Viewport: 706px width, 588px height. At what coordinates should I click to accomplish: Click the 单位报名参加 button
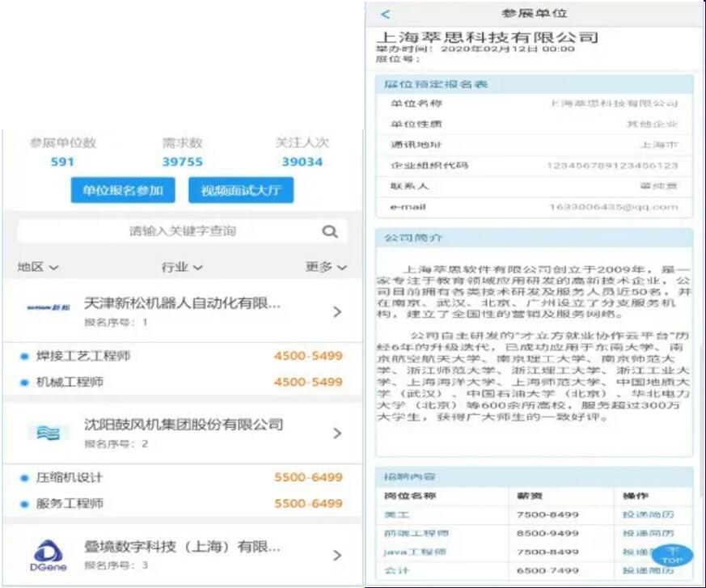click(x=123, y=191)
